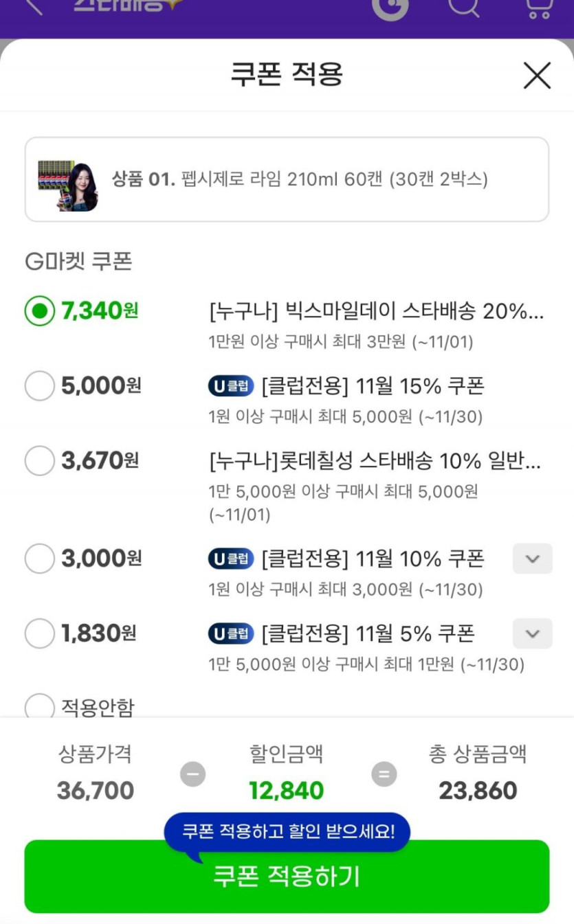This screenshot has height=924, width=574.
Task: Expand the 11월 10% 쿠폰 chevron
Action: pos(532,559)
